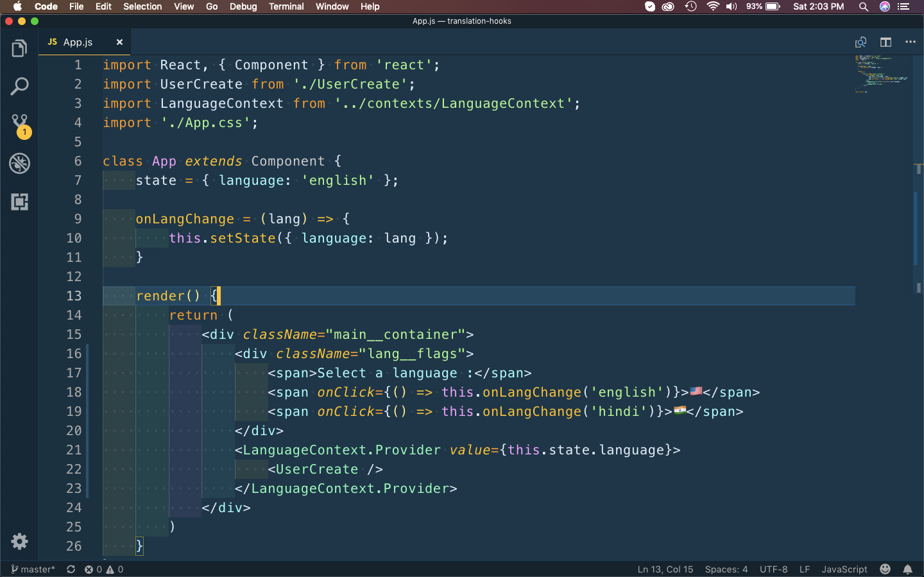Go to line via Ln 13, Col 15
The width and height of the screenshot is (924, 577).
coord(665,569)
